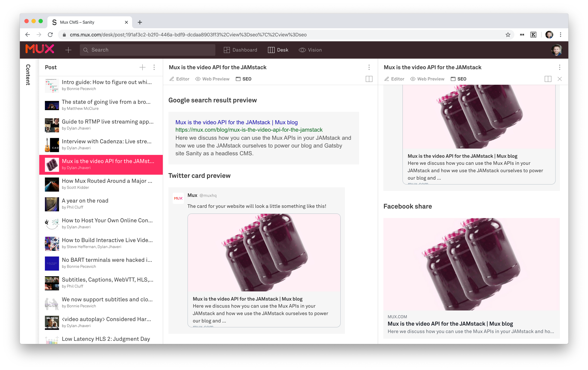This screenshot has width=588, height=370.
Task: Click the SEO tab in right panel
Action: point(462,79)
